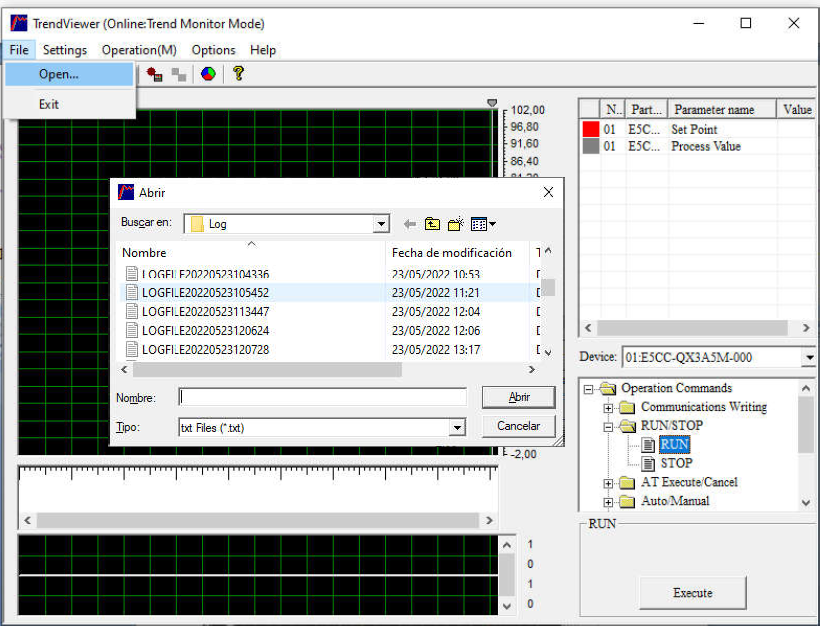
Task: Click the Communications Writing folder icon
Action: pos(627,407)
